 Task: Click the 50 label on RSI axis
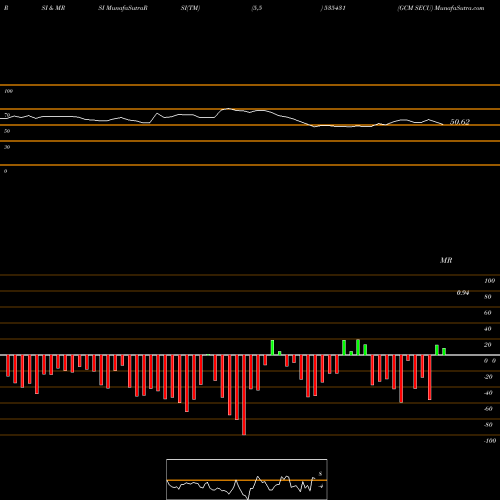click(x=7, y=131)
